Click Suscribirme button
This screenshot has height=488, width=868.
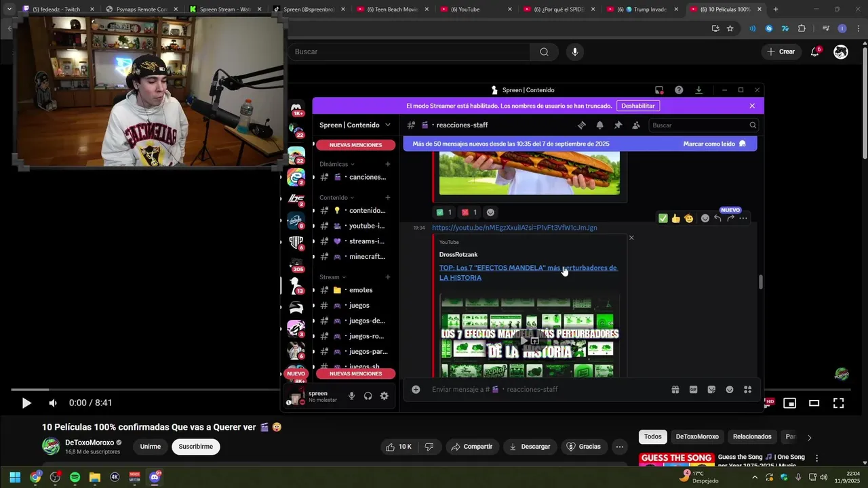[196, 447]
